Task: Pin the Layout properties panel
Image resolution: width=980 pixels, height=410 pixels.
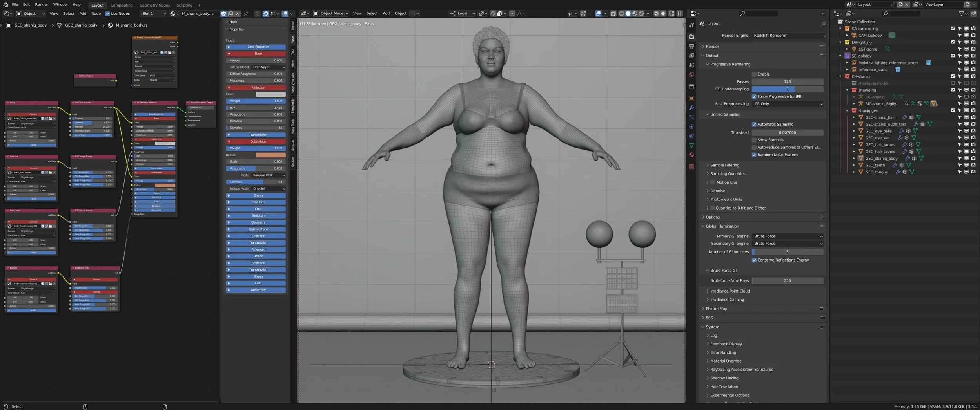Action: point(824,23)
